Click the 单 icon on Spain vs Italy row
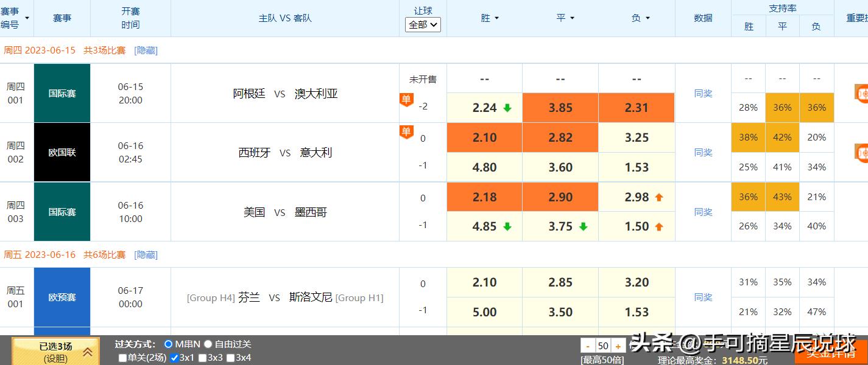 click(x=406, y=131)
